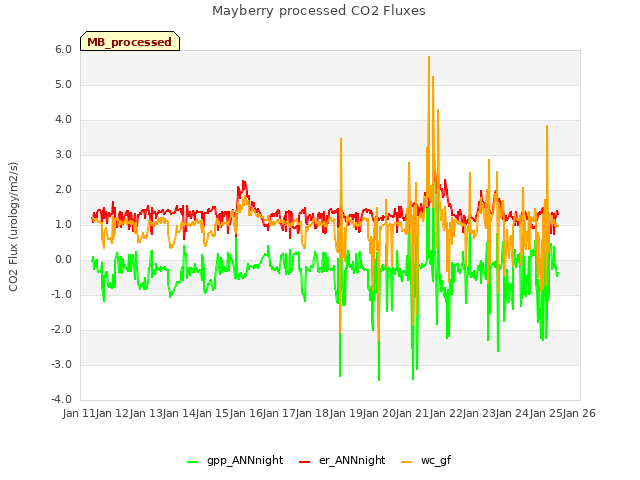
Task: Click the Jan 14 x-axis label
Action: [x=179, y=413]
